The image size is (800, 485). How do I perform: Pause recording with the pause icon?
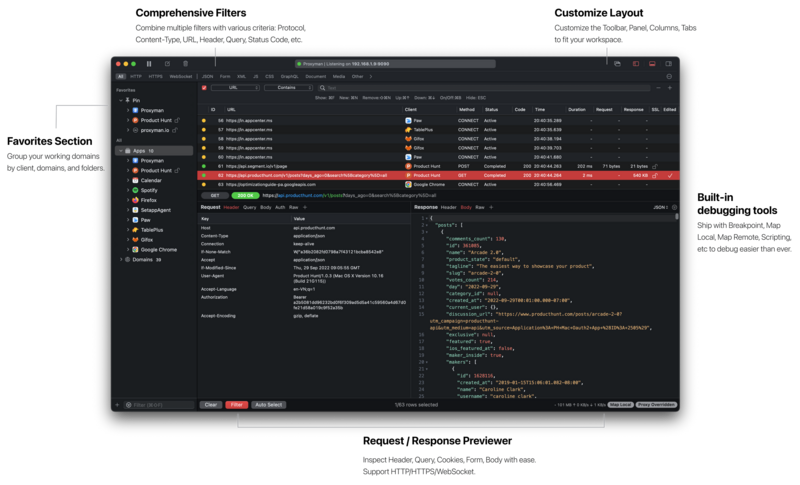(x=149, y=64)
